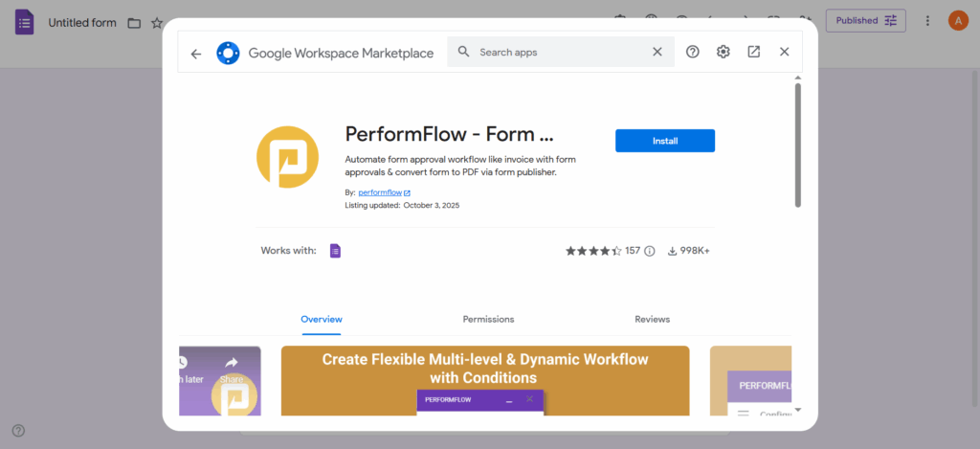Image resolution: width=980 pixels, height=449 pixels.
Task: Open the Multi-level Workflow screenshot thumbnail
Action: coord(485,380)
